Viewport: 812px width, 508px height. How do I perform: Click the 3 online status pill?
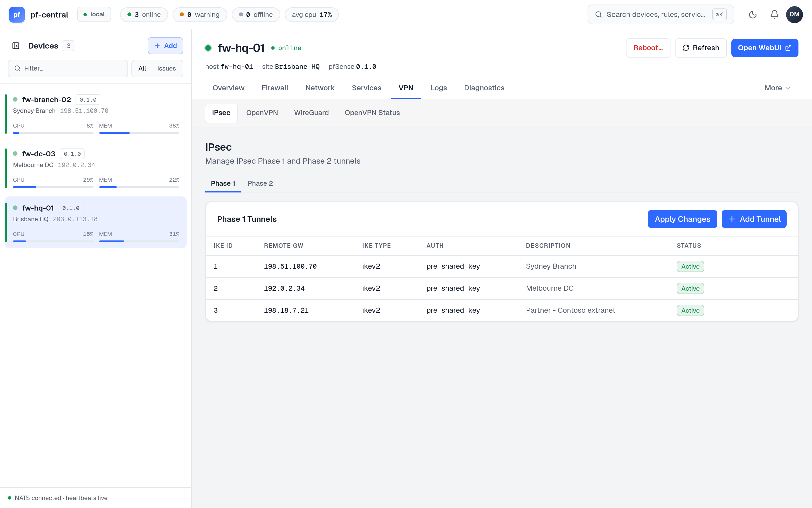pos(144,14)
